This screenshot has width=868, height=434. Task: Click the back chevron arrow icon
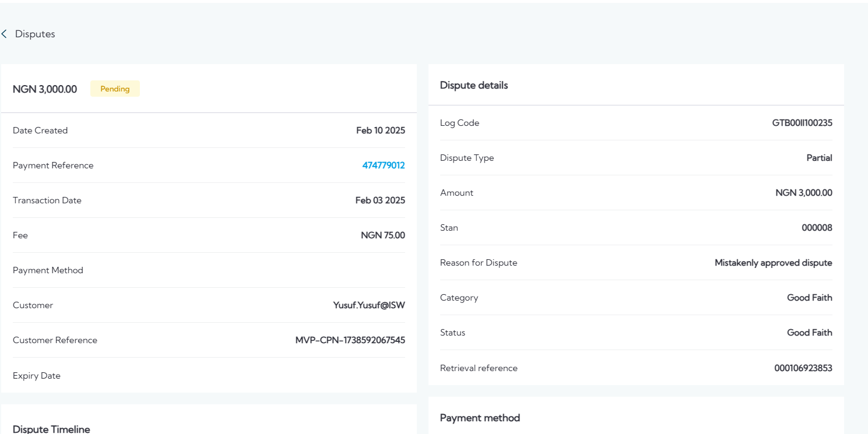click(4, 34)
